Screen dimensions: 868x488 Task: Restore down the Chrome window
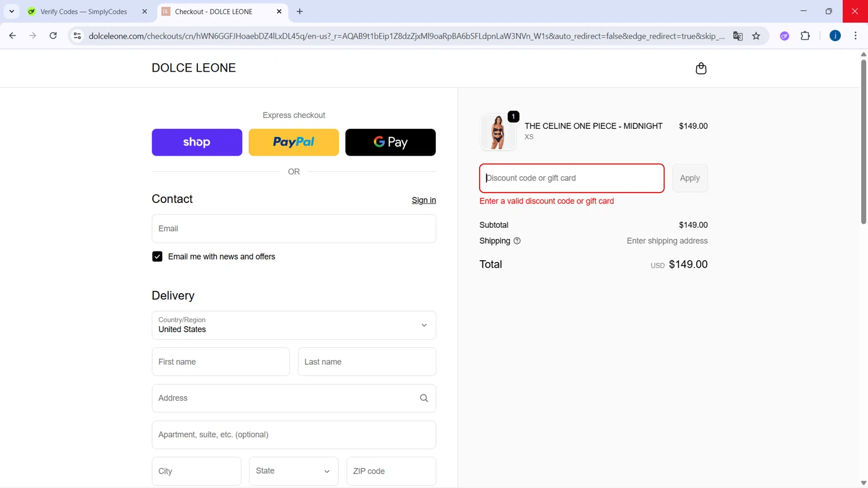point(829,11)
